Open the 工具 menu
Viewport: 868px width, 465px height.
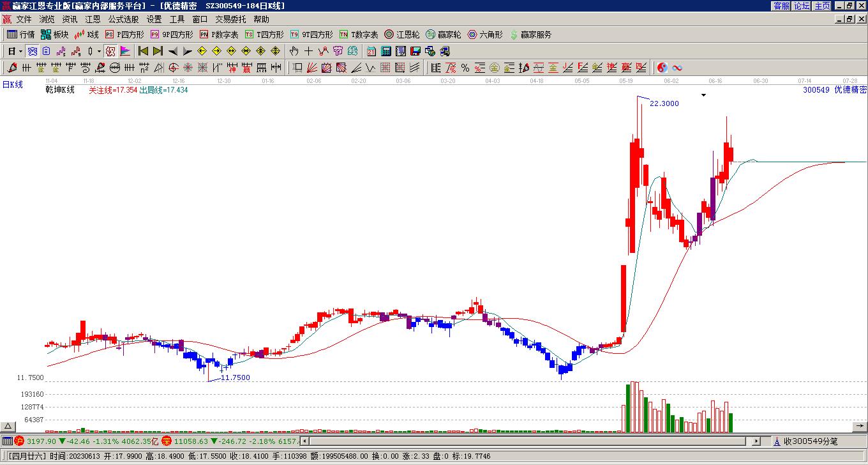177,19
